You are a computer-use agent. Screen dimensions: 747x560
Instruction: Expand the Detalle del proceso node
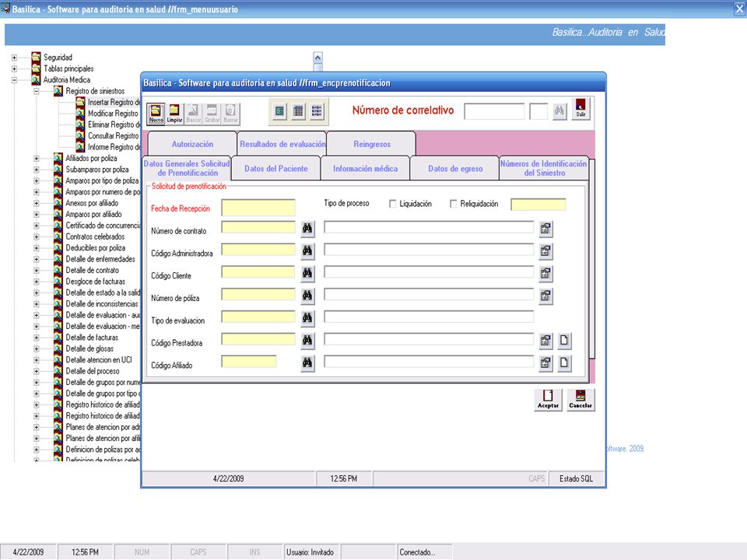click(37, 371)
